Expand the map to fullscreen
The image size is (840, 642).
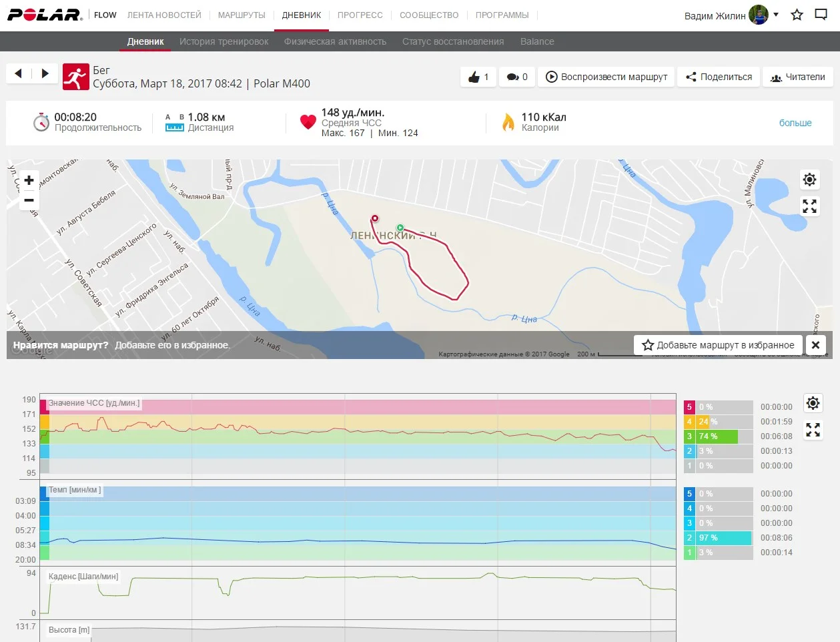coord(809,207)
